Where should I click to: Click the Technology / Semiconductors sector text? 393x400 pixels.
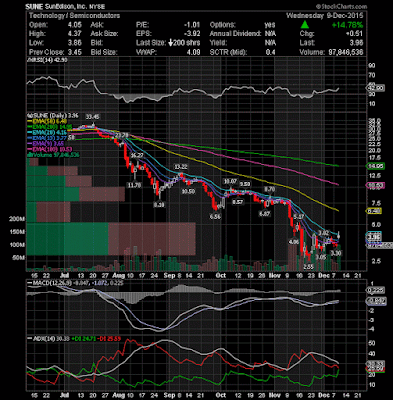click(x=74, y=16)
